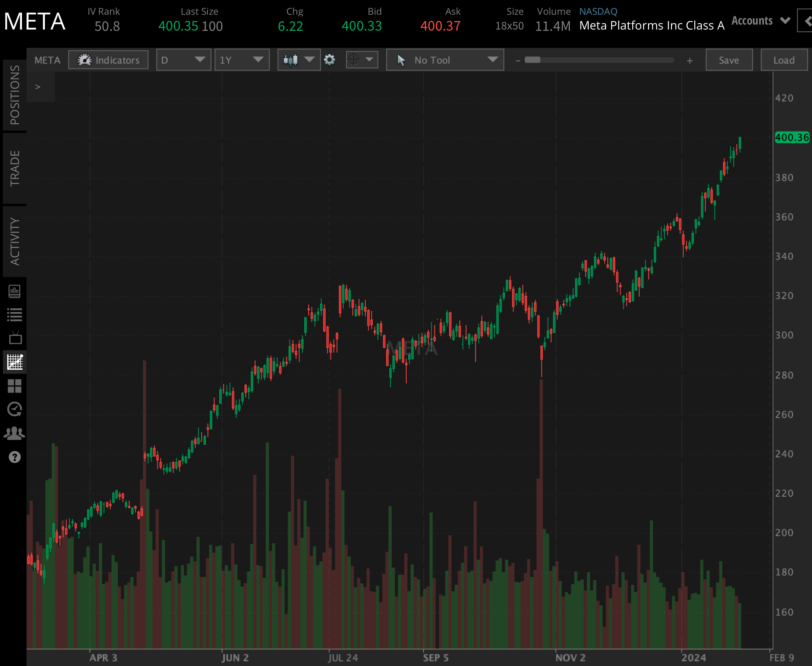The image size is (812, 666).
Task: Open the TV/media icon in sidebar
Action: click(x=14, y=338)
